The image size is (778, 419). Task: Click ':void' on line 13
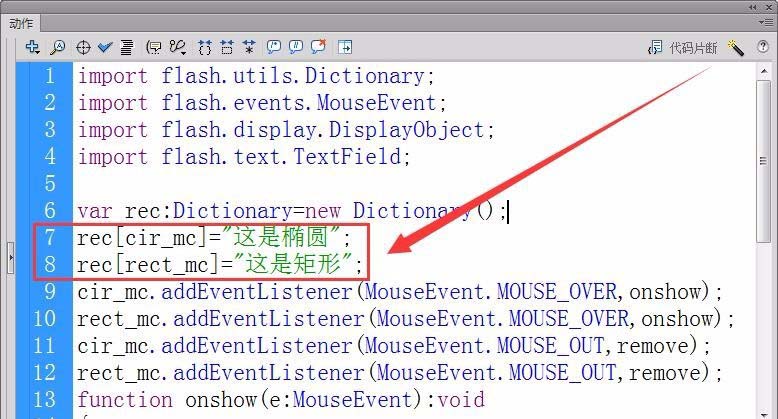(455, 400)
